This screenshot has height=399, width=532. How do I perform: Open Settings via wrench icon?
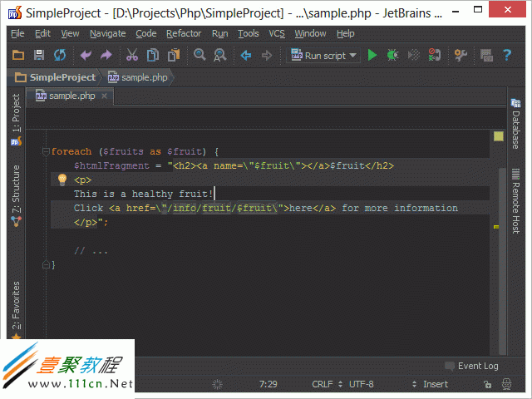pos(461,55)
